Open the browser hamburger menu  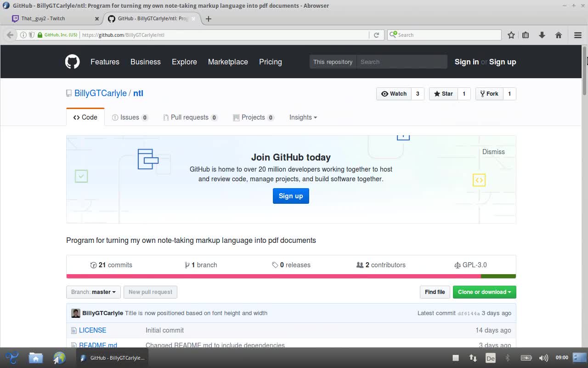click(578, 35)
